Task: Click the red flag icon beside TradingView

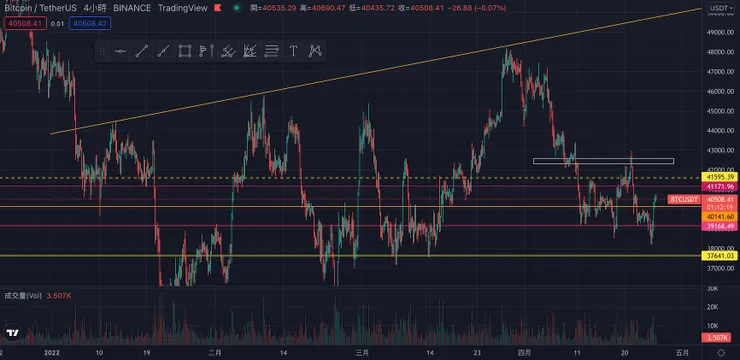Action: 217,8
